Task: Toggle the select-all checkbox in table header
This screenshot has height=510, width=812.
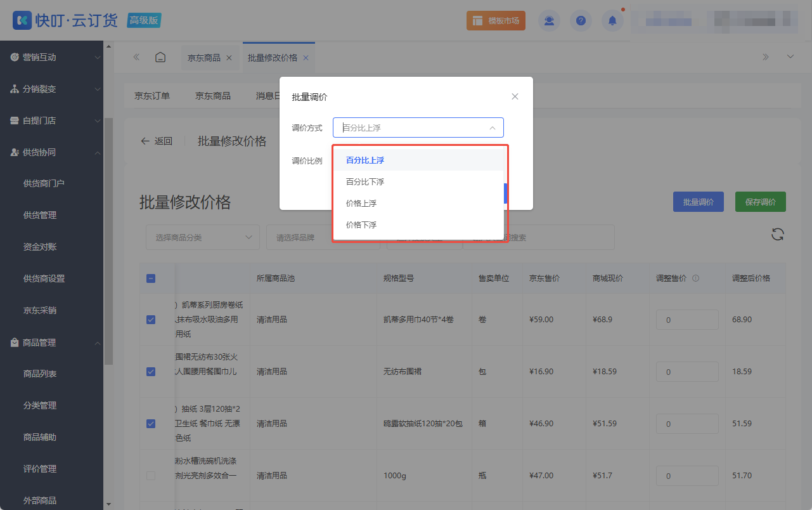Action: tap(151, 278)
